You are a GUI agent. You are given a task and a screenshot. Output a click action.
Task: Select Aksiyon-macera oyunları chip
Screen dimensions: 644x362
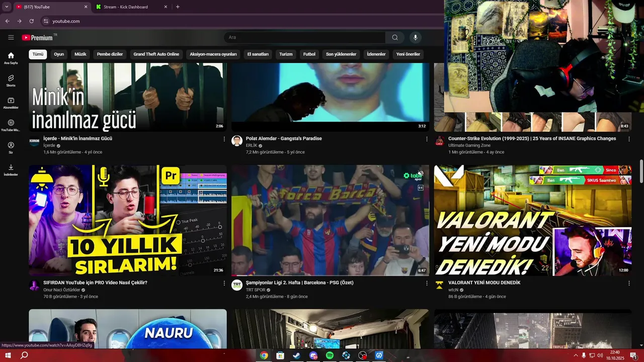213,54
